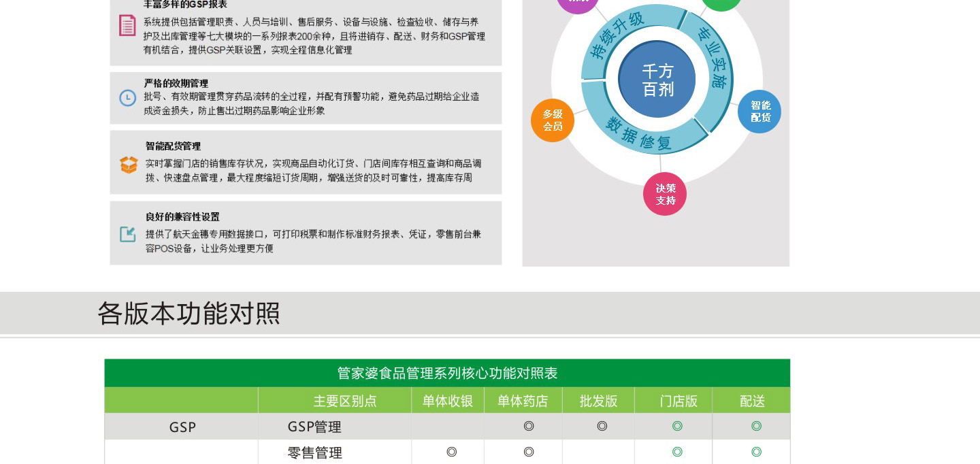Click the green 零售管理 mark under 配送
This screenshot has width=980, height=464.
tap(756, 452)
